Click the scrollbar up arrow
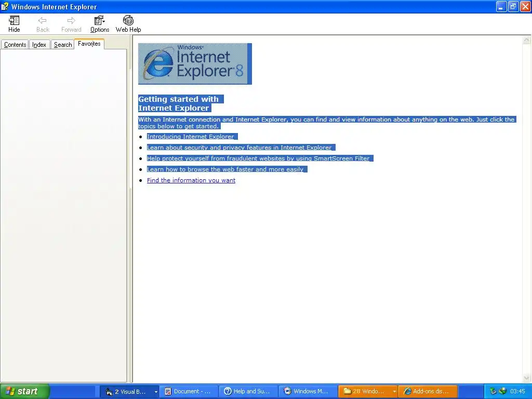This screenshot has width=532, height=399. 527,40
